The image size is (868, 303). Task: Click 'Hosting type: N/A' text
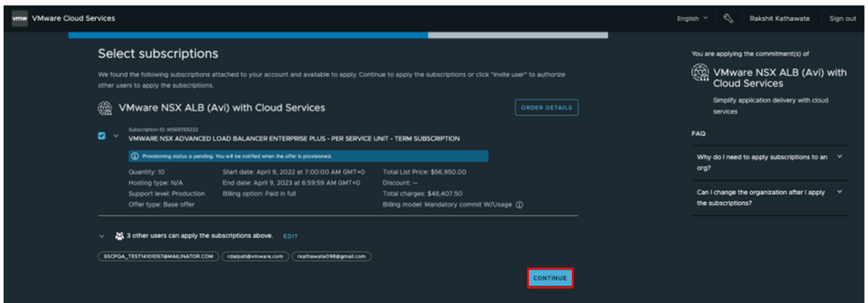click(x=154, y=183)
